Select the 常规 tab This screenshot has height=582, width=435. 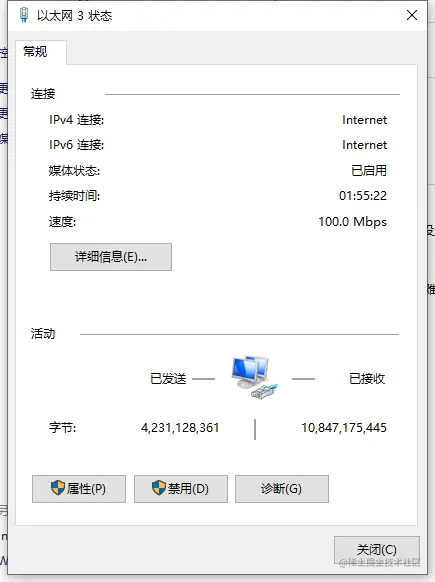36,52
